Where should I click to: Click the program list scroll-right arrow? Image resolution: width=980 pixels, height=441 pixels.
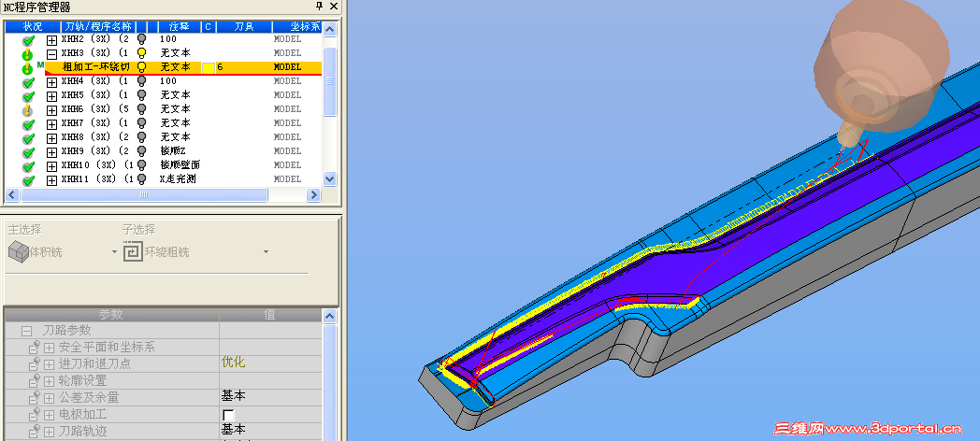(x=314, y=195)
